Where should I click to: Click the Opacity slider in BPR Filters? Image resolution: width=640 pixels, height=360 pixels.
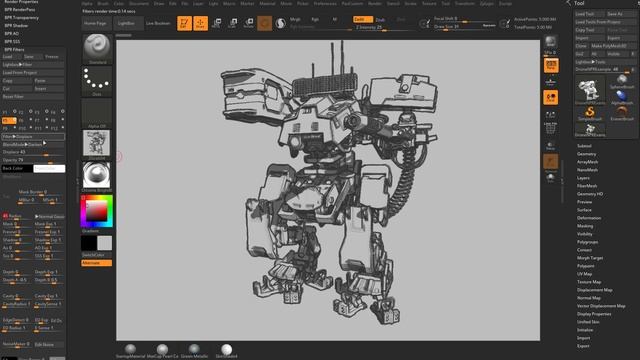click(x=33, y=160)
